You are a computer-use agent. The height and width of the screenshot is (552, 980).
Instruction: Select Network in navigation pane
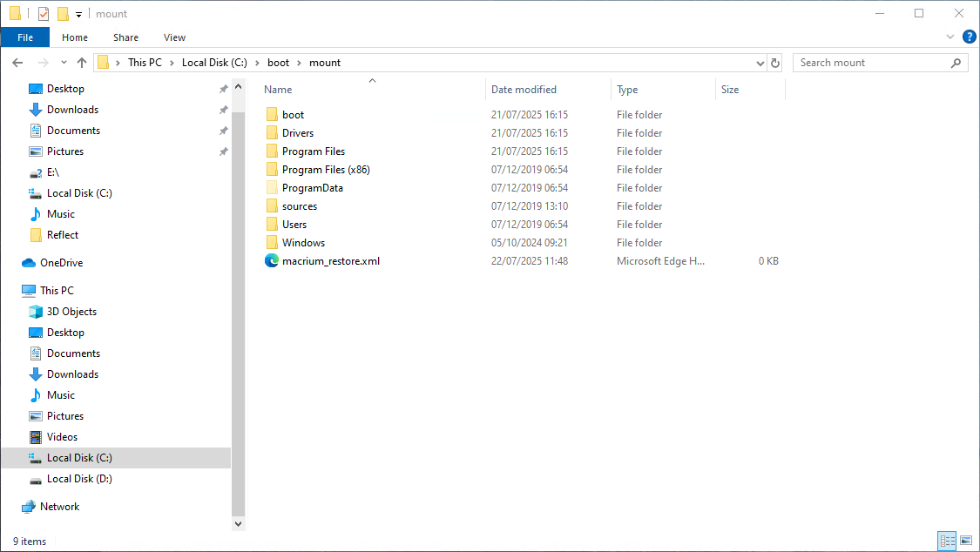pyautogui.click(x=59, y=507)
